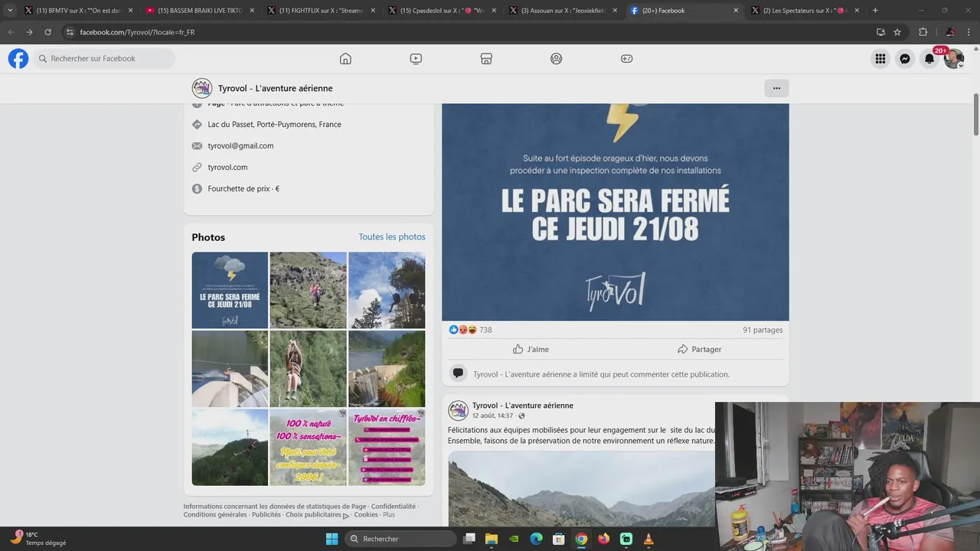Open the Tyrovol en chiffres thumbnail
Viewport: 980px width, 551px height.
pos(387,448)
